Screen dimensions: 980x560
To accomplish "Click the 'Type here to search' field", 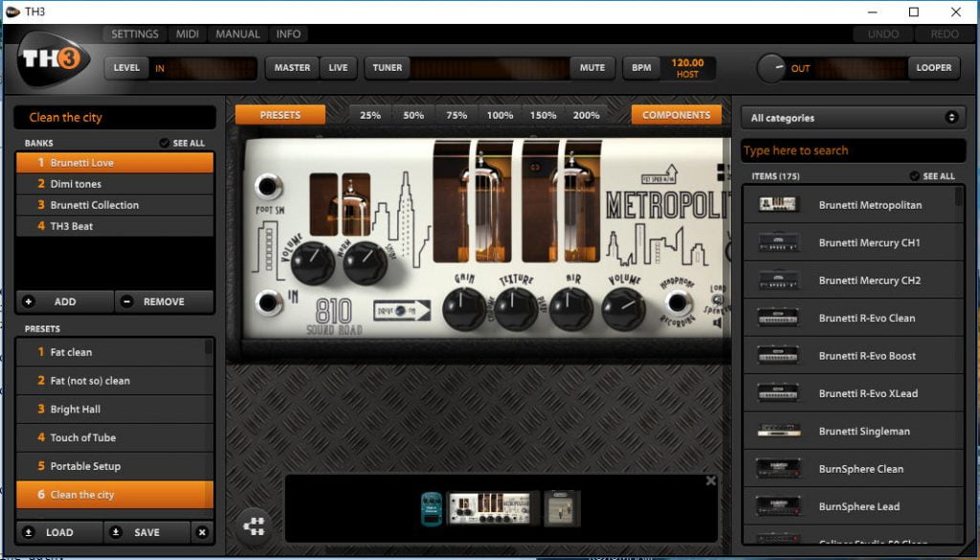I will click(x=854, y=150).
